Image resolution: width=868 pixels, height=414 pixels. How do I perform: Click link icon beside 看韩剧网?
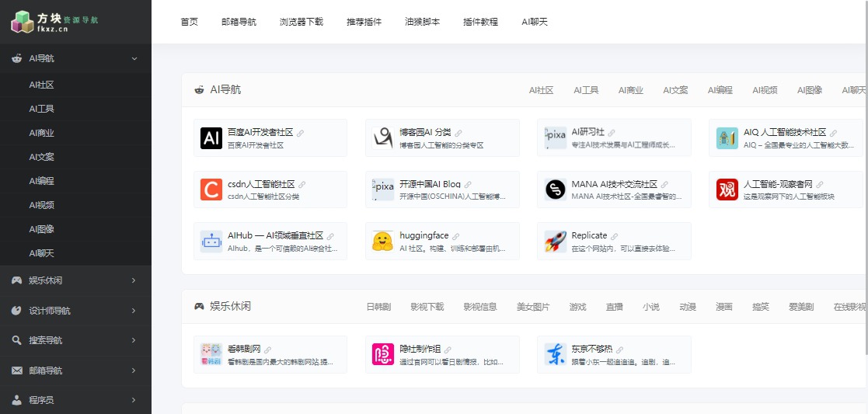(267, 350)
